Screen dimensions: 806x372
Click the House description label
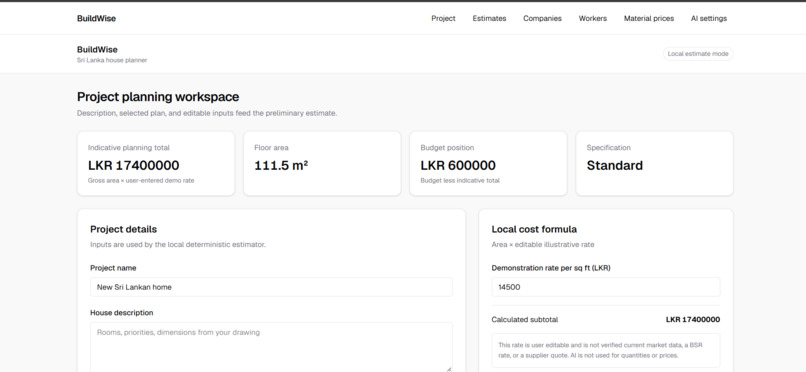[122, 312]
